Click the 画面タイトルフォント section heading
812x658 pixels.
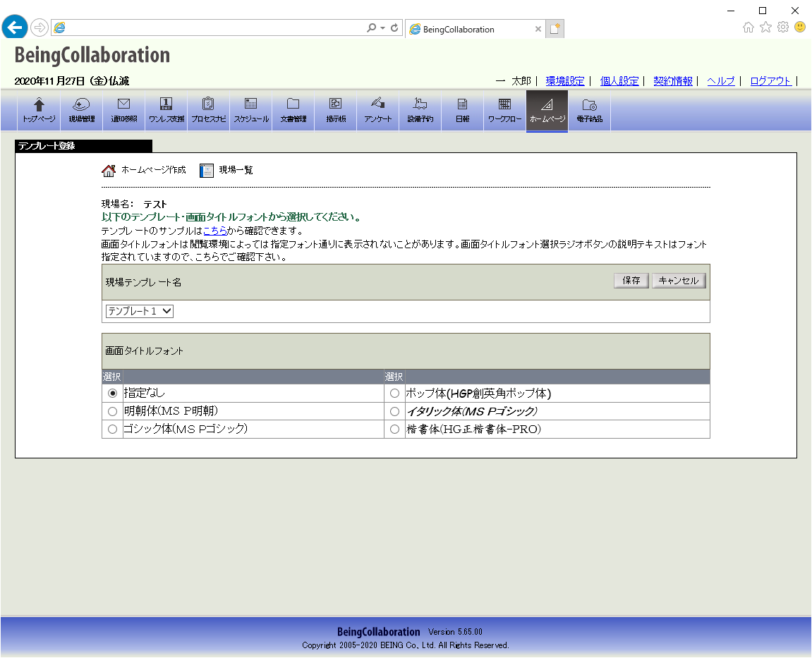pyautogui.click(x=144, y=351)
